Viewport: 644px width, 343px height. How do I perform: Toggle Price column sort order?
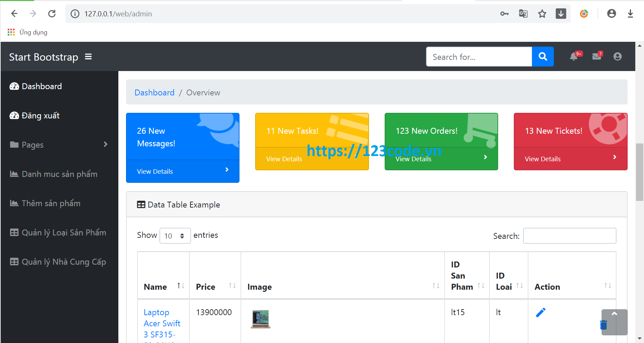click(x=232, y=286)
